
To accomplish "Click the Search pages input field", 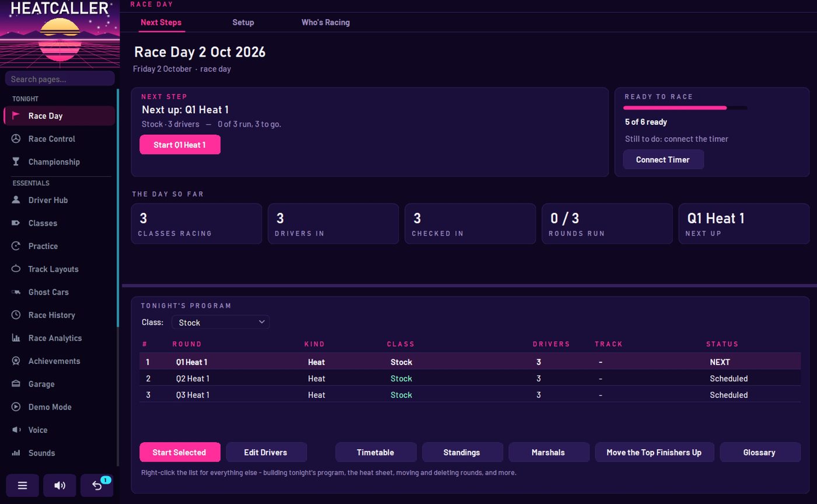I will click(60, 79).
